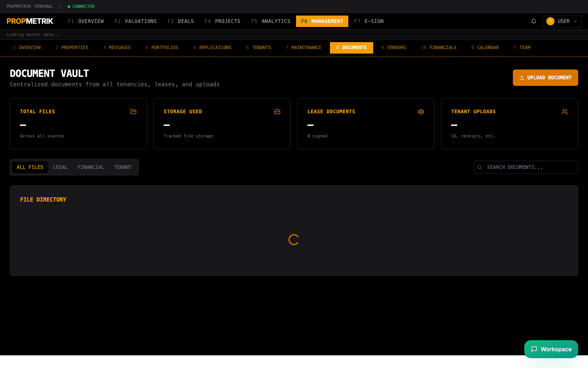
Task: Open the Tenants subtab
Action: coord(258,47)
